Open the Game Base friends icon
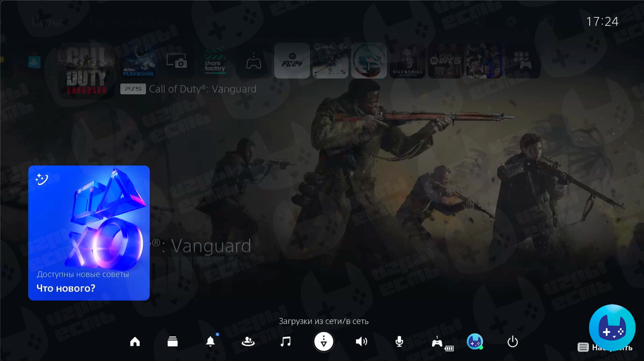 (x=248, y=341)
